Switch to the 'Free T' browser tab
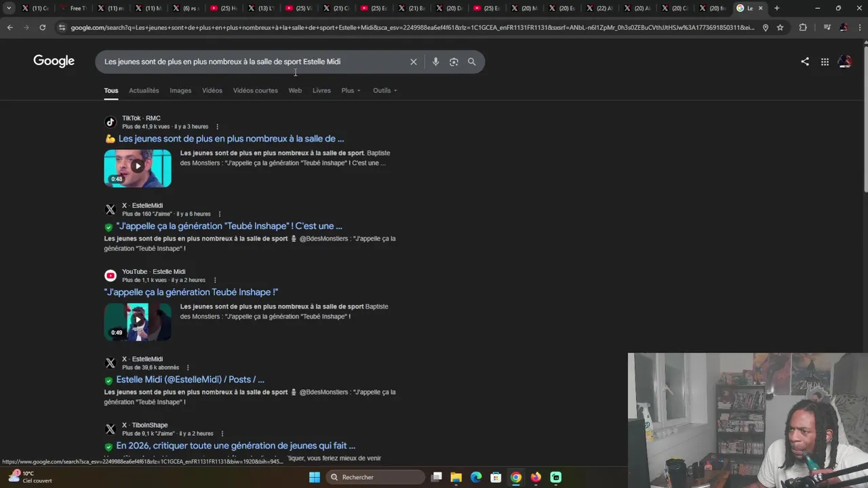Image resolution: width=868 pixels, height=488 pixels. pos(73,8)
